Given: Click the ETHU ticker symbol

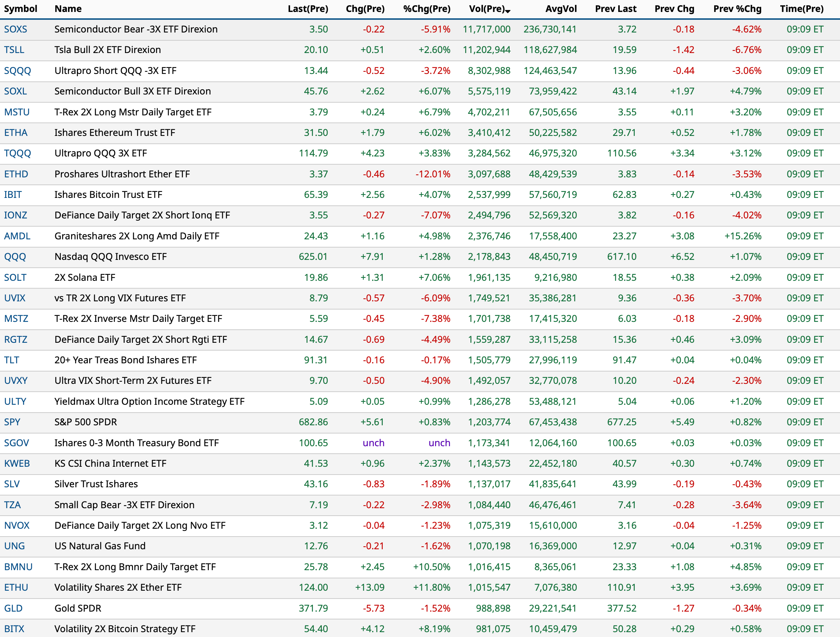Looking at the screenshot, I should [16, 587].
